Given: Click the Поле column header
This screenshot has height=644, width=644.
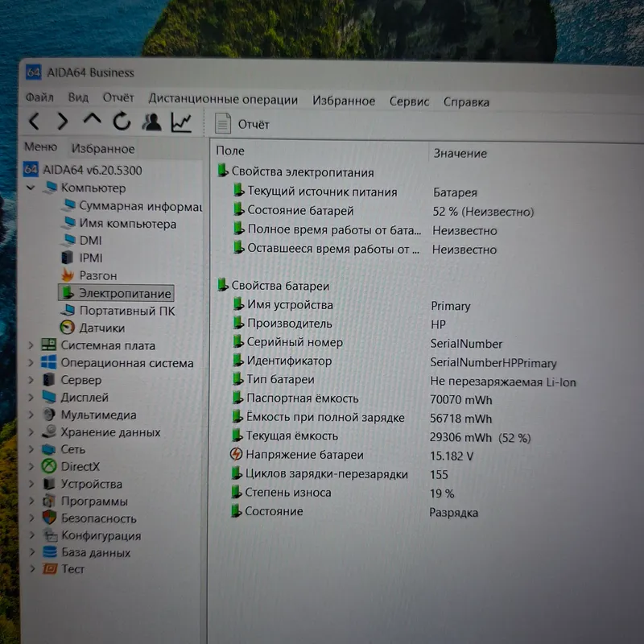Looking at the screenshot, I should [x=230, y=151].
